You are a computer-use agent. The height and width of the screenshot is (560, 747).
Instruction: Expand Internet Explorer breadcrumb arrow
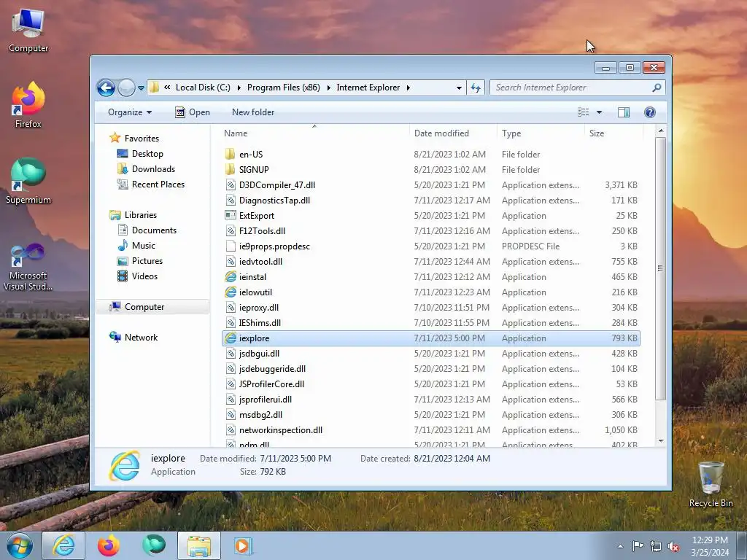click(x=409, y=87)
